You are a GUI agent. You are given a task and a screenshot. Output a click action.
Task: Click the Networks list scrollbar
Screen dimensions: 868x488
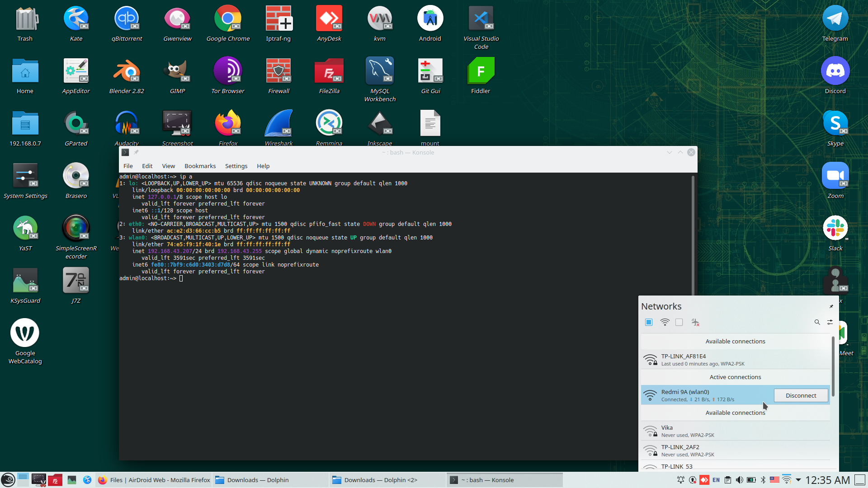833,367
